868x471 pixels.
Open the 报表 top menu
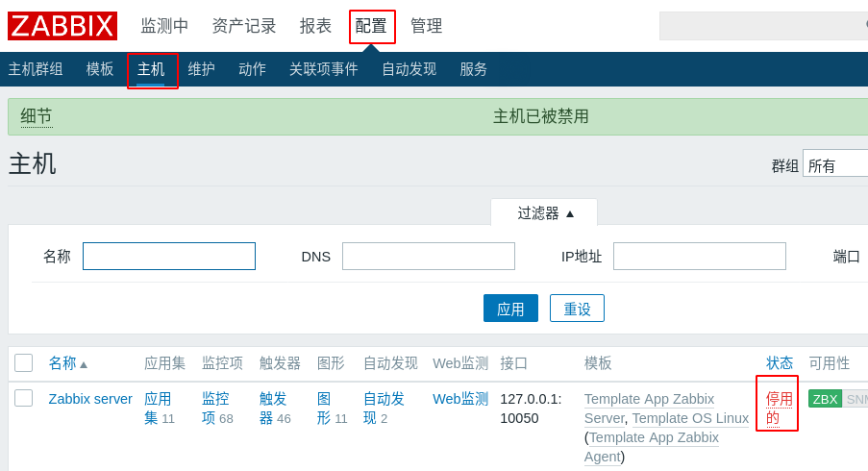(x=315, y=26)
